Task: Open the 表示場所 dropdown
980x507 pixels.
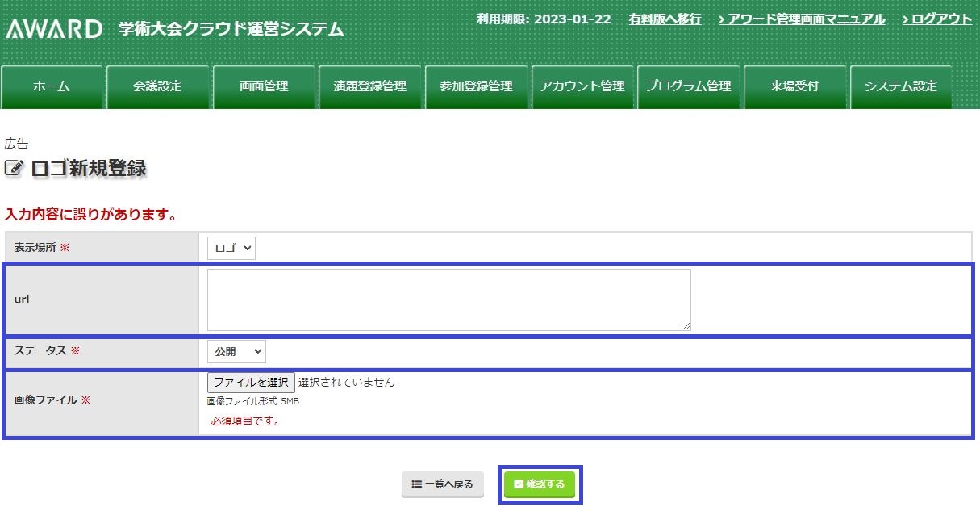Action: (231, 248)
